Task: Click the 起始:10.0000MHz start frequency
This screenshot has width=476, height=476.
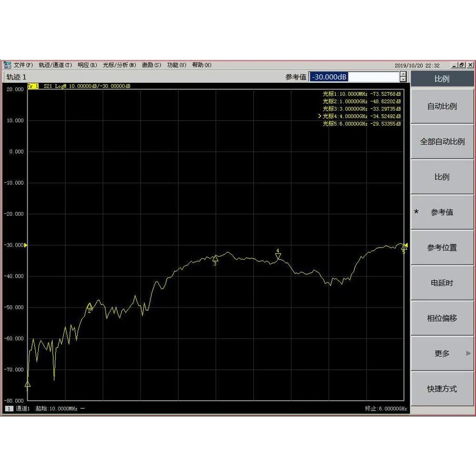Action: 57,408
